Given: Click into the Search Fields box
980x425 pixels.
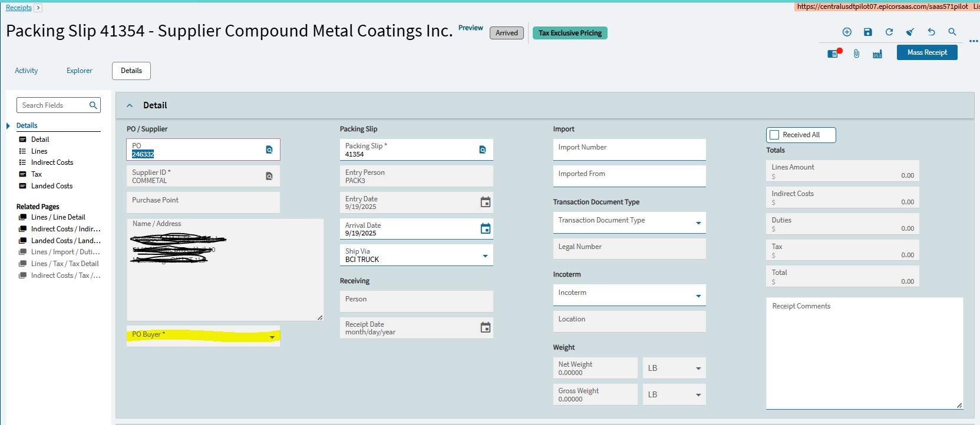Looking at the screenshot, I should (x=53, y=105).
